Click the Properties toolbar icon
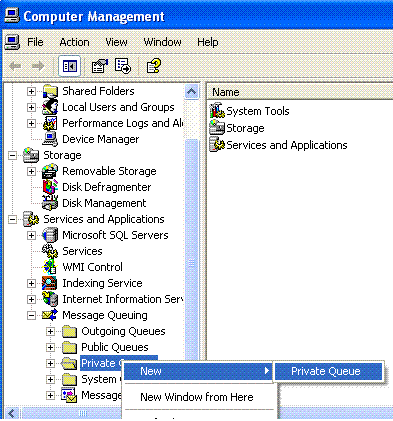The width and height of the screenshot is (393, 421). click(x=100, y=66)
